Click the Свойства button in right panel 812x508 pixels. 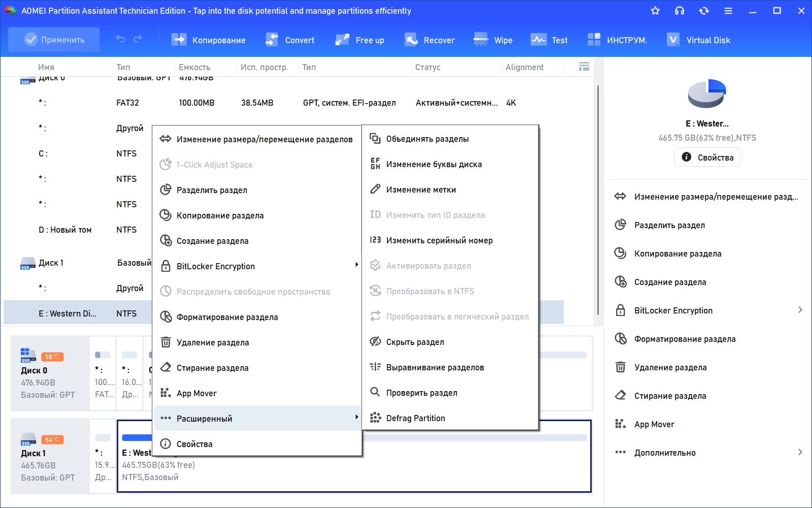coord(707,157)
